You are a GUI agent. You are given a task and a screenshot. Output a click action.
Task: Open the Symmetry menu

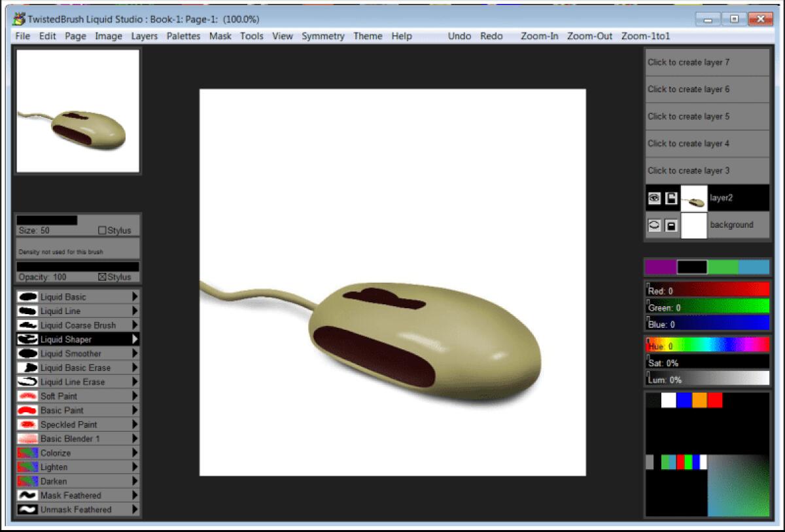[323, 36]
